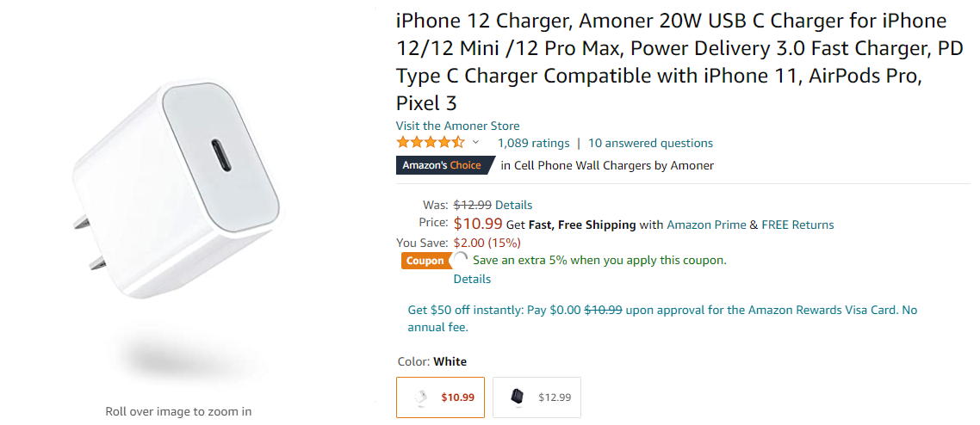980x425 pixels.
Task: Open the 1,089 ratings link
Action: tap(533, 143)
